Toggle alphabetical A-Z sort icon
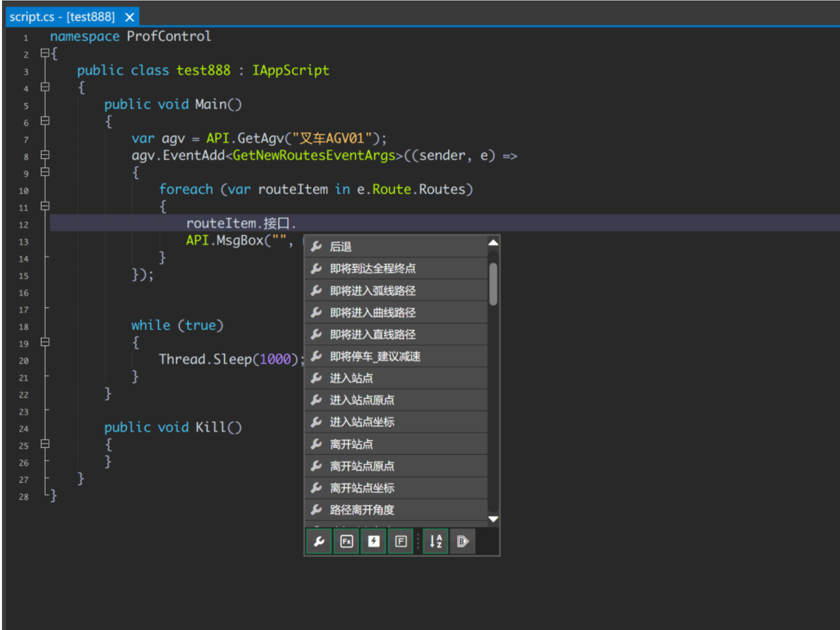 click(436, 541)
